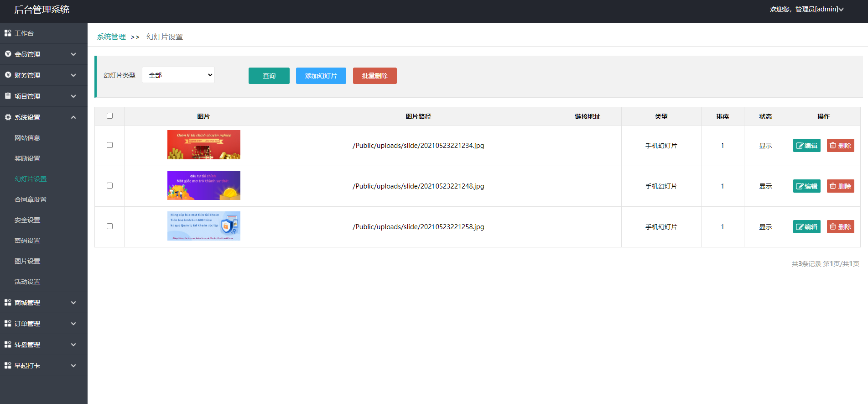Go to 安全设置 in sidebar submenu
This screenshot has width=868, height=404.
(27, 220)
